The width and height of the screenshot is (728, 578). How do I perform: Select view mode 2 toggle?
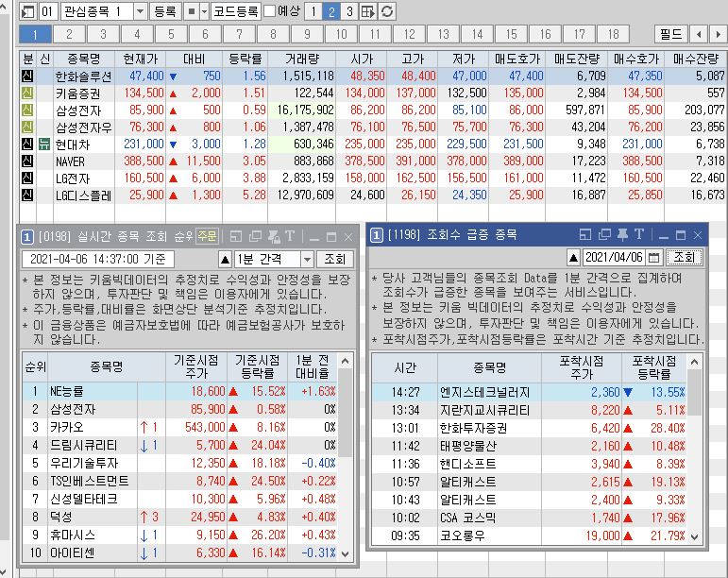pos(331,11)
